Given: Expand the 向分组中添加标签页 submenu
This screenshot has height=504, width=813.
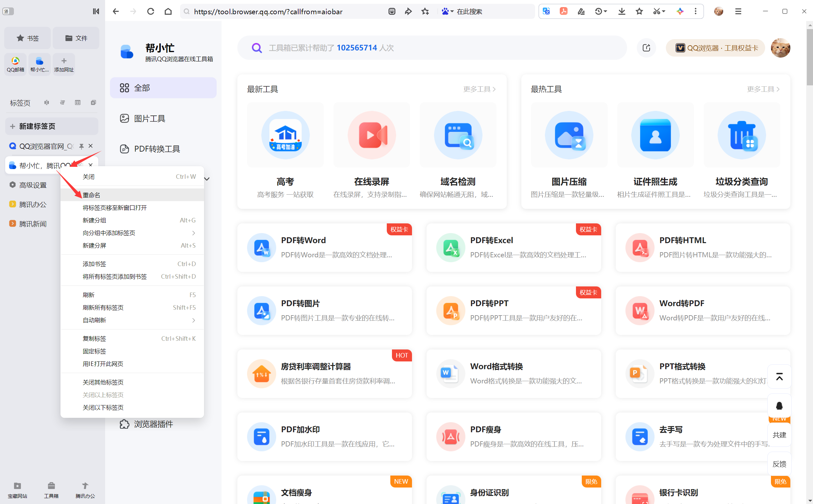Looking at the screenshot, I should click(193, 233).
